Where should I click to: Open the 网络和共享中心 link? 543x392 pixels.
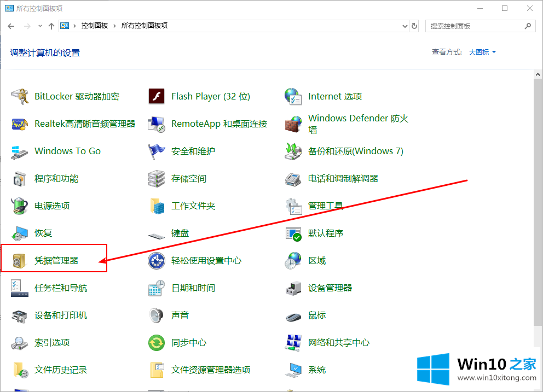[338, 343]
